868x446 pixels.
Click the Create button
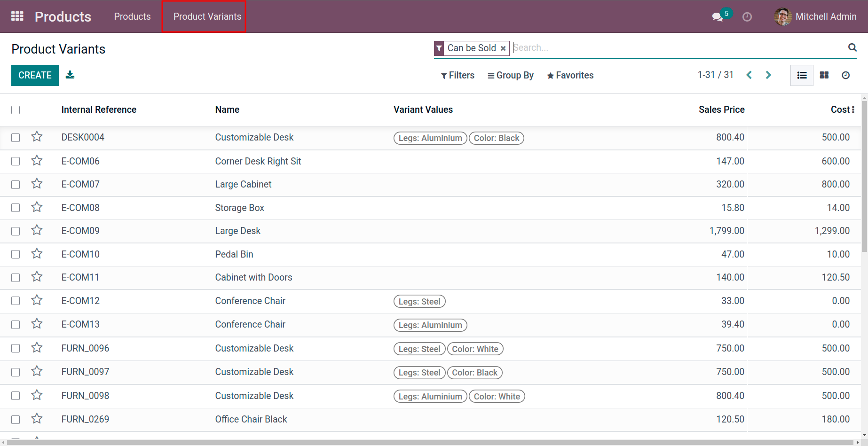coord(35,75)
